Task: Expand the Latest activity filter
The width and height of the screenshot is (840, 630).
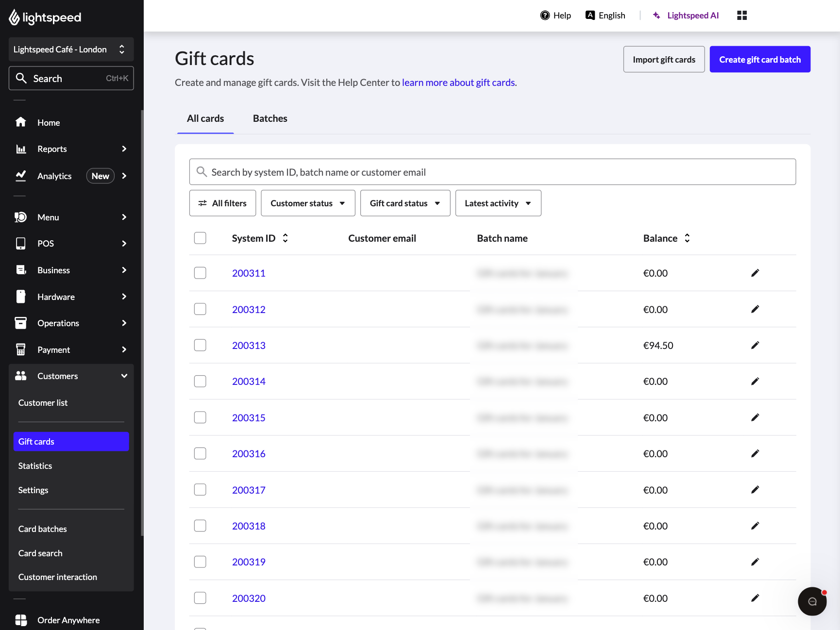Action: click(x=498, y=203)
